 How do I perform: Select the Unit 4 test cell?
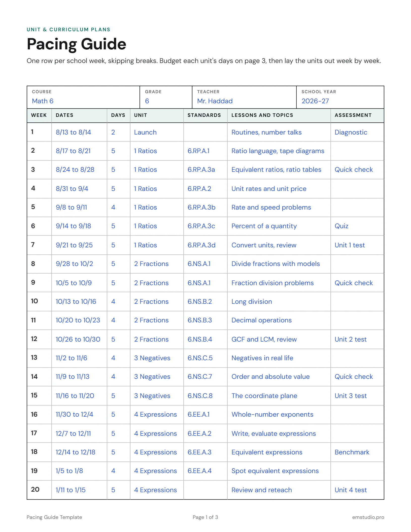point(357,490)
